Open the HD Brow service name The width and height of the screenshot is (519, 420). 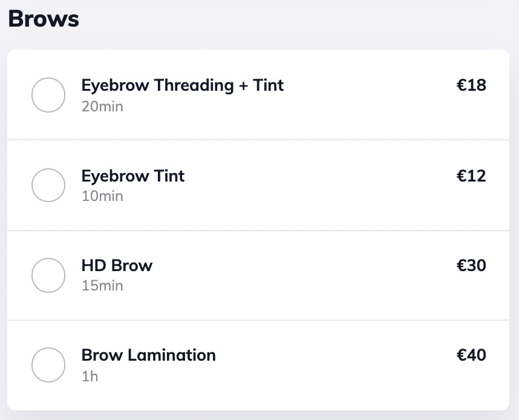pos(117,266)
